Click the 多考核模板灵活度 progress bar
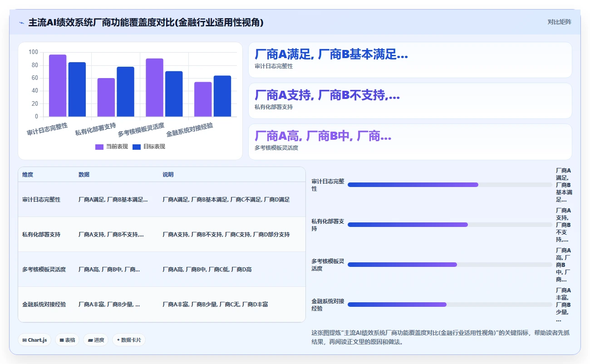This screenshot has height=364, width=590. (450, 265)
